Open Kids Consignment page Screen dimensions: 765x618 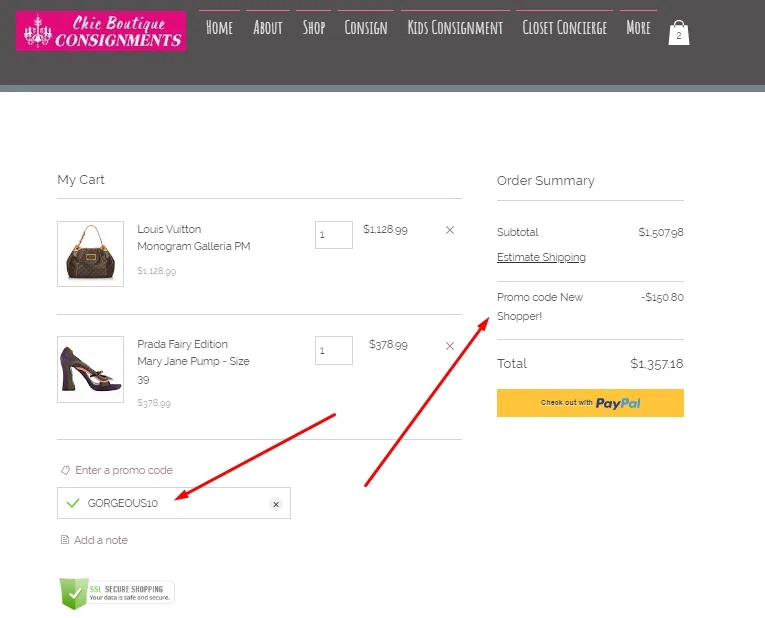pyautogui.click(x=455, y=27)
